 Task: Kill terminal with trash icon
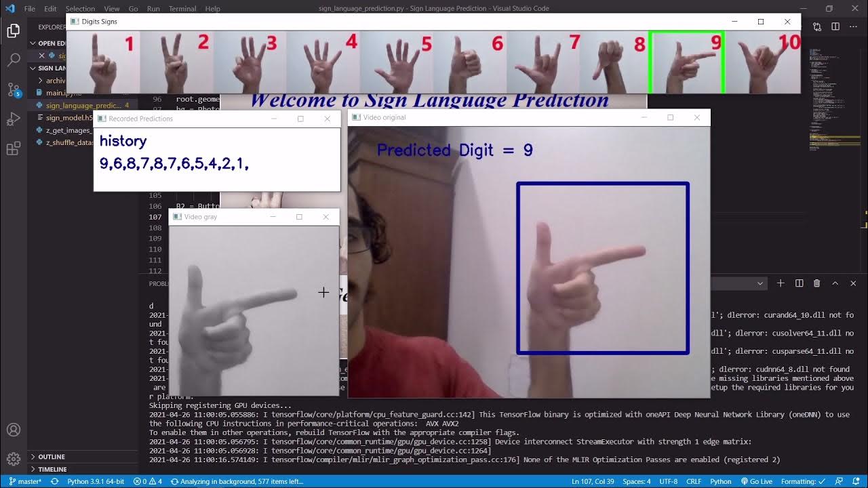click(x=816, y=283)
